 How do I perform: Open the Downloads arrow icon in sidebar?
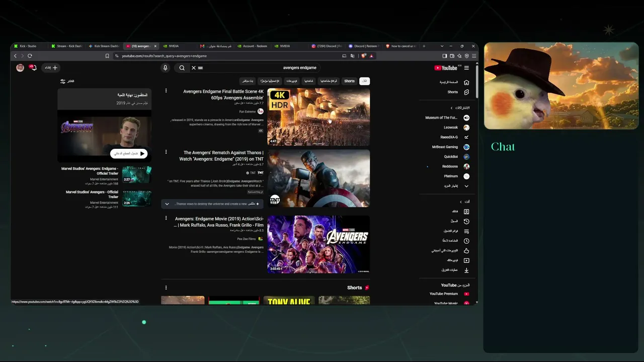[x=466, y=270]
